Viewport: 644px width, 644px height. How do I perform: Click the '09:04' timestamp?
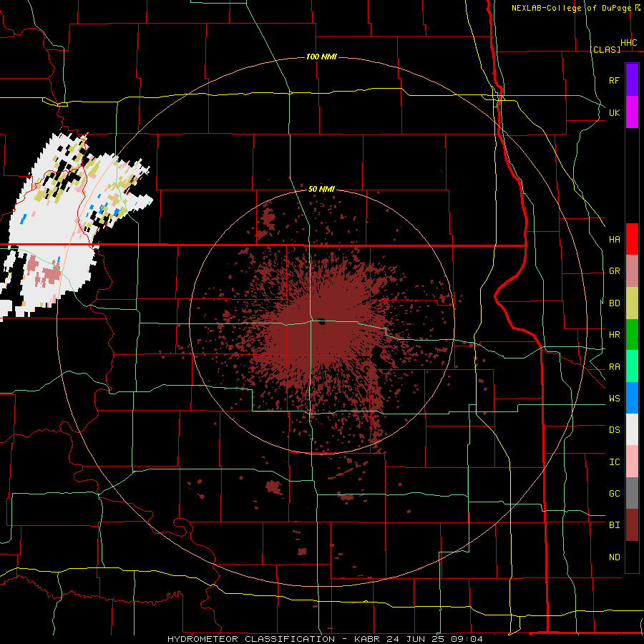coord(467,639)
